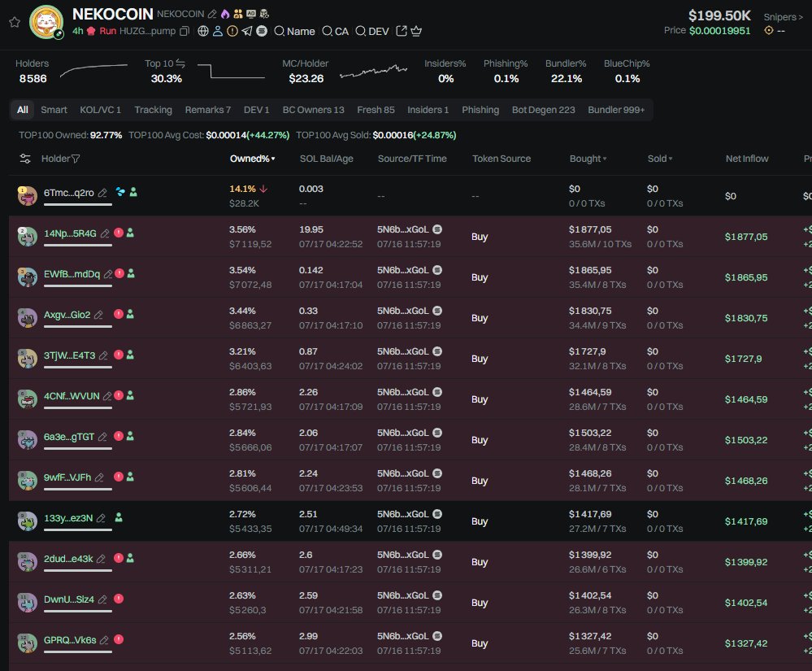812x671 pixels.
Task: Click the round striped coin icon in header
Action: tap(262, 31)
